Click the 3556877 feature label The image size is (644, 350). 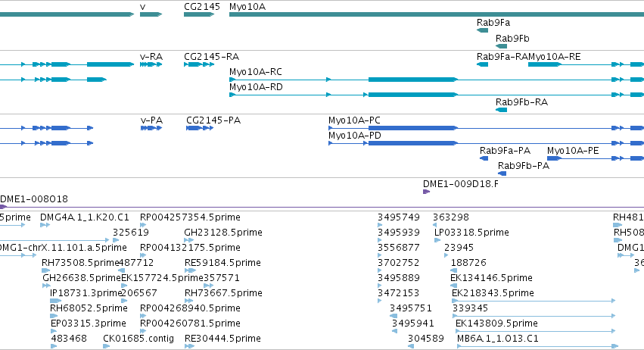click(x=399, y=248)
